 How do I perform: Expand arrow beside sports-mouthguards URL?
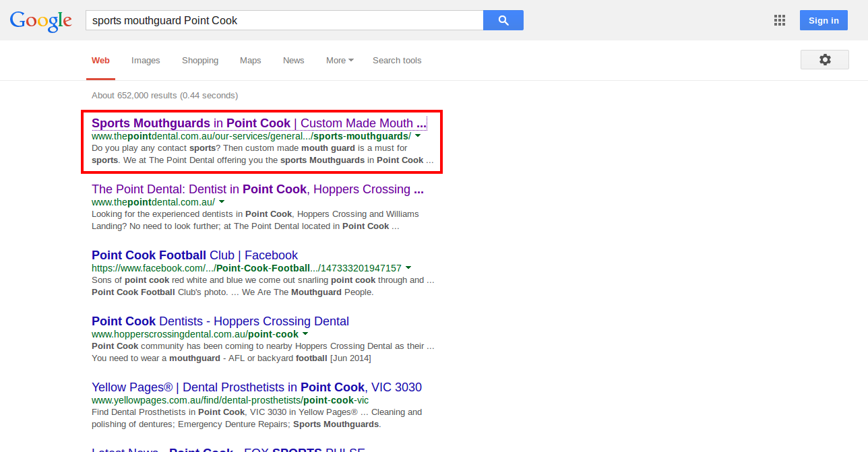coord(418,135)
